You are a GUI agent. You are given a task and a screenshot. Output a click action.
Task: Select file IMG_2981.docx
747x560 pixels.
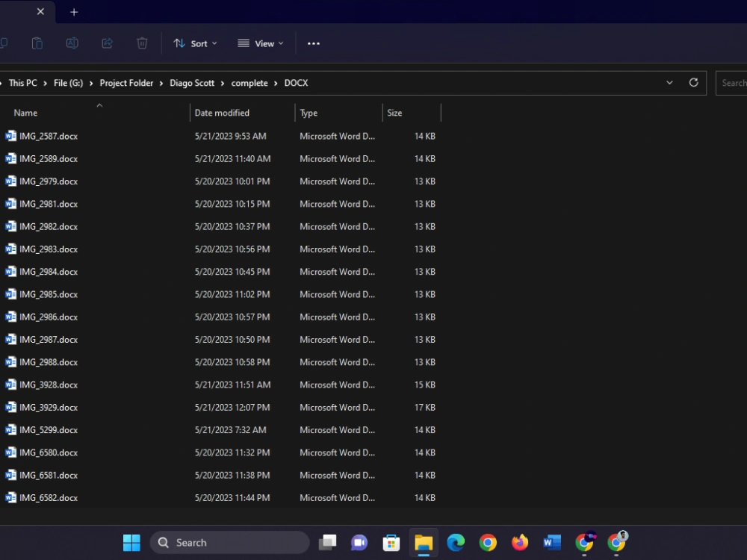pyautogui.click(x=48, y=204)
